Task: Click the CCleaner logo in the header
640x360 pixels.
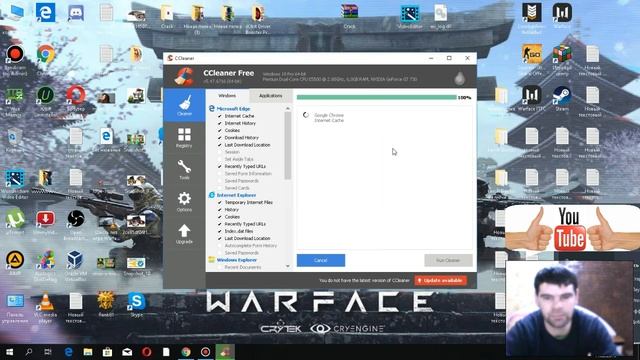Action: click(x=184, y=76)
